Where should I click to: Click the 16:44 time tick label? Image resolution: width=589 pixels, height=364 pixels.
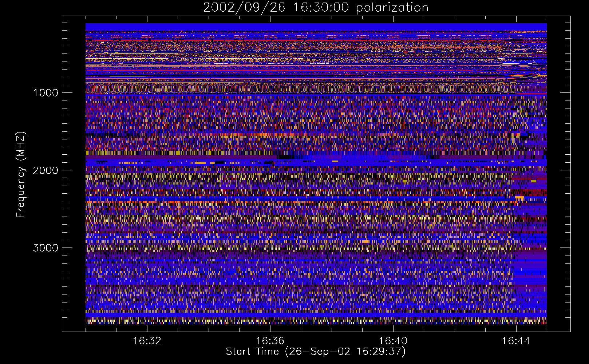[516, 341]
